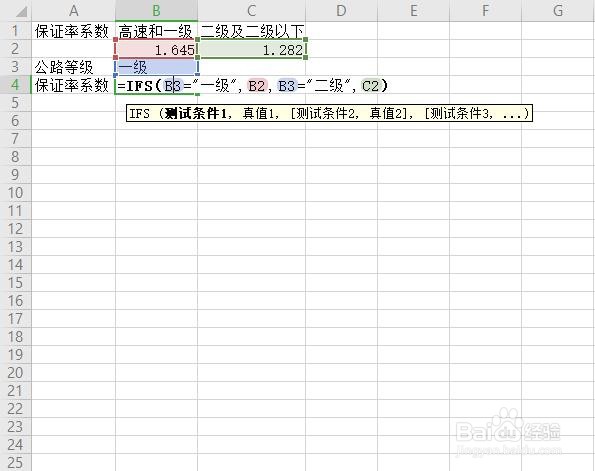Select row 20 header
Viewport: 595px width, 471px height.
click(x=16, y=373)
